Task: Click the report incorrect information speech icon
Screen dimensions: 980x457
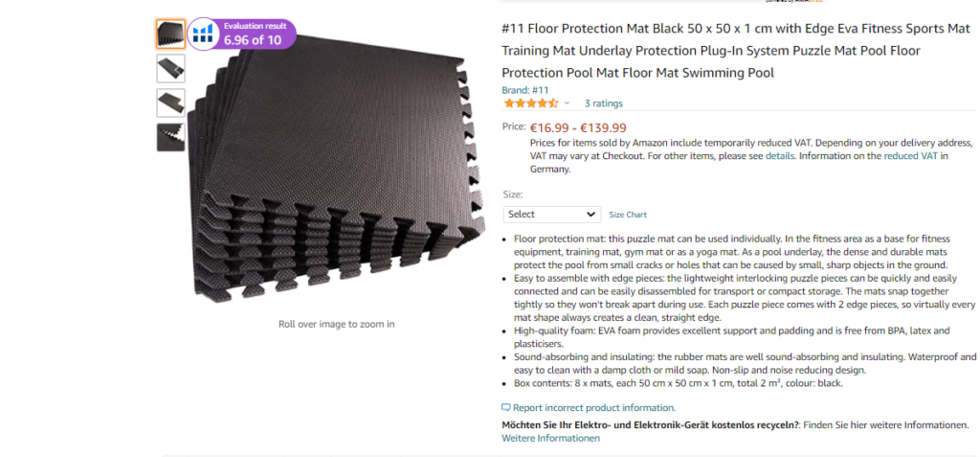Action: pyautogui.click(x=506, y=407)
